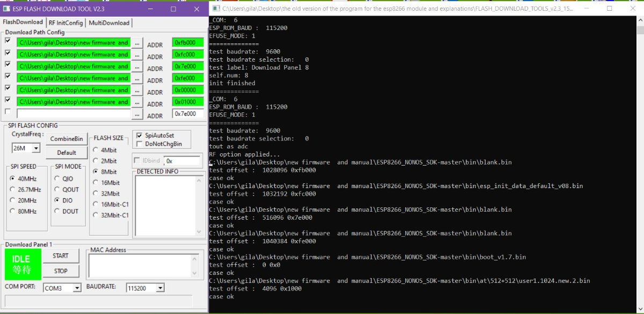
Task: Toggle the 0x00000 row checkbox
Action: [8, 88]
